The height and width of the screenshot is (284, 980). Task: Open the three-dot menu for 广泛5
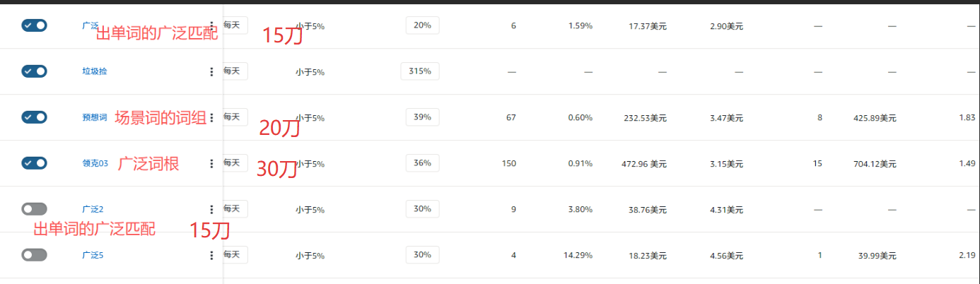coord(211,255)
